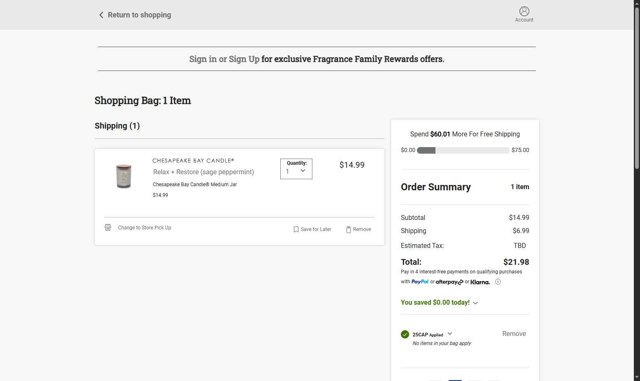Image resolution: width=640 pixels, height=381 pixels.
Task: Click the Save for Later bookmark icon
Action: click(296, 229)
